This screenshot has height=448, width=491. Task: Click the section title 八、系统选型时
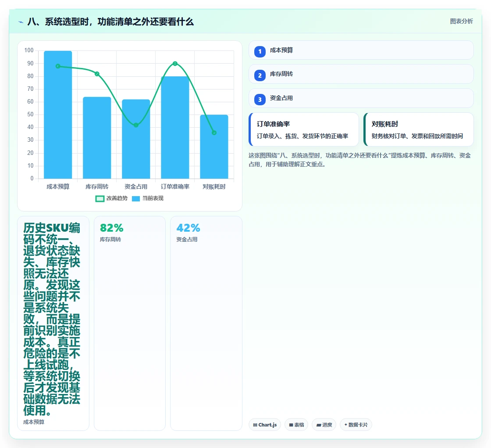pos(110,22)
